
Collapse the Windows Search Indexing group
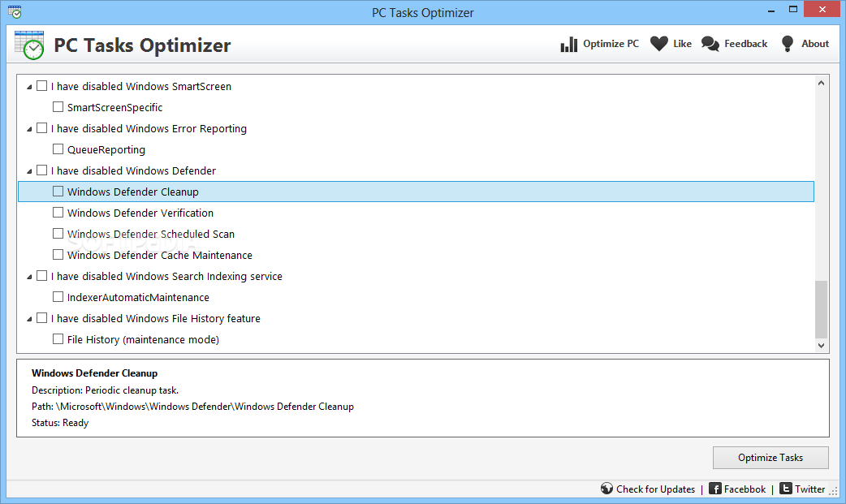tap(30, 277)
